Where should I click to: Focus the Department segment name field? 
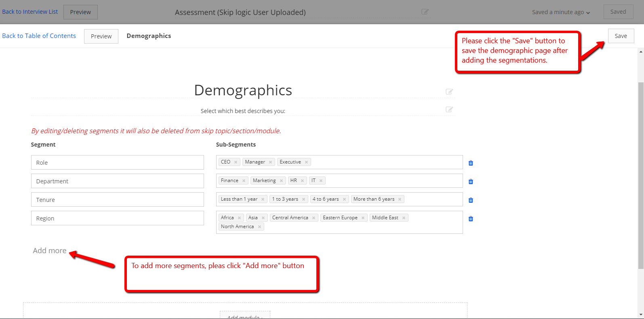click(118, 181)
